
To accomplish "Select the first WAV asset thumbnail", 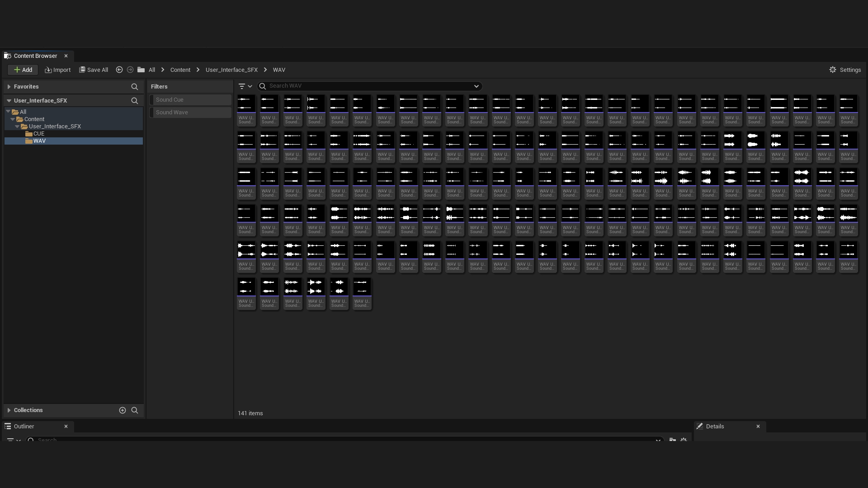I will (246, 110).
